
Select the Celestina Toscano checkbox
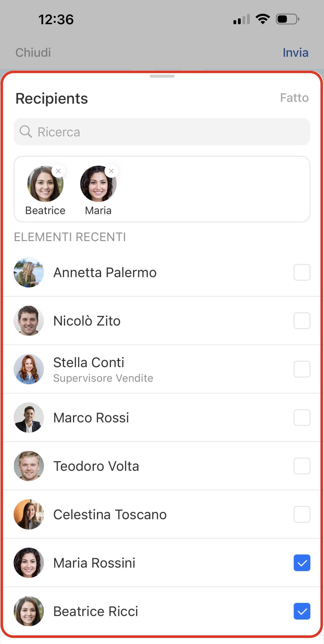pos(302,514)
